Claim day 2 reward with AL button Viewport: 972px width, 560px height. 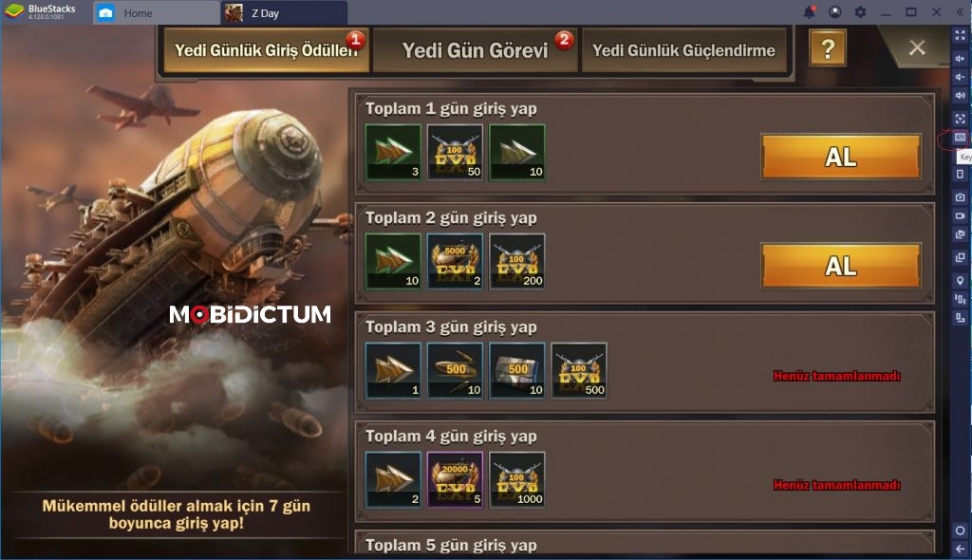[x=841, y=267]
